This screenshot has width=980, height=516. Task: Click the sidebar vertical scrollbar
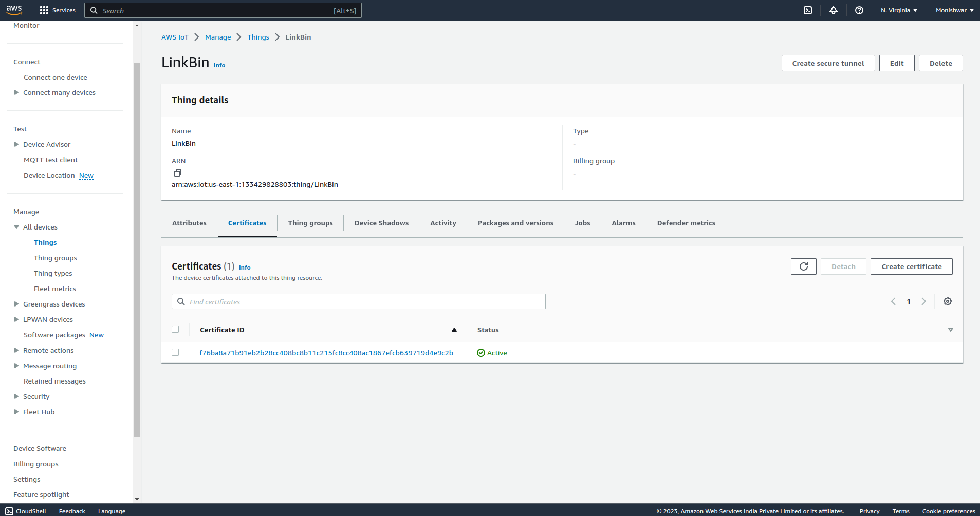[137, 250]
